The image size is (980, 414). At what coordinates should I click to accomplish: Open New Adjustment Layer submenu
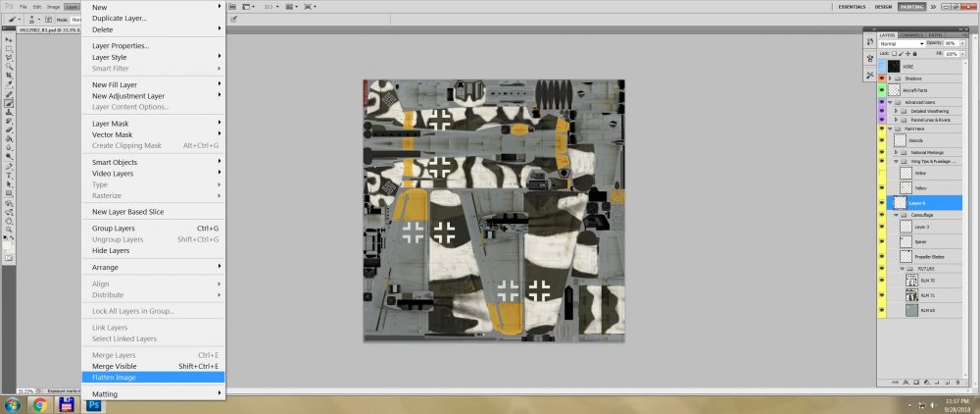153,96
